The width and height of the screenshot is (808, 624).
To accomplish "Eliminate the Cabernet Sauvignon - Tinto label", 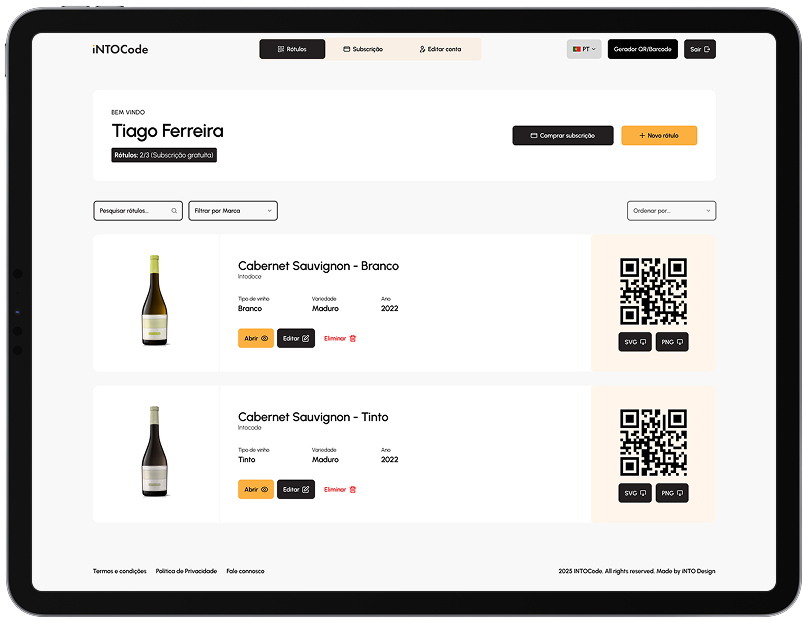I will click(340, 490).
